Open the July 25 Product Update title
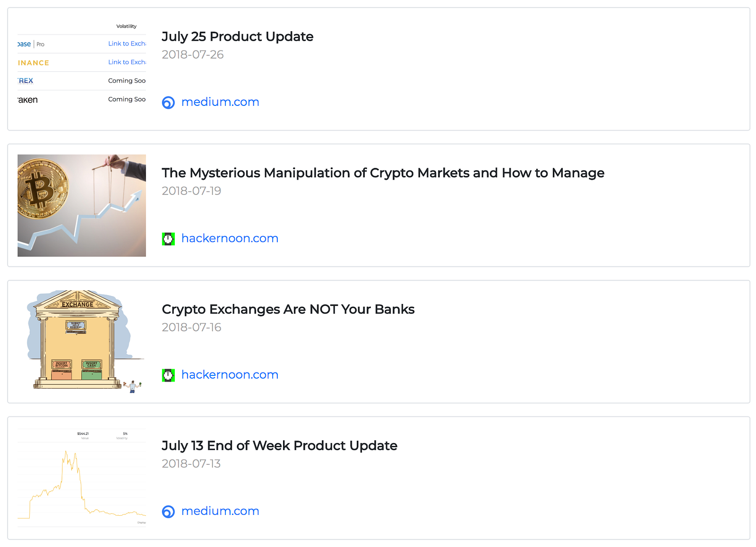The height and width of the screenshot is (547, 756). [238, 37]
